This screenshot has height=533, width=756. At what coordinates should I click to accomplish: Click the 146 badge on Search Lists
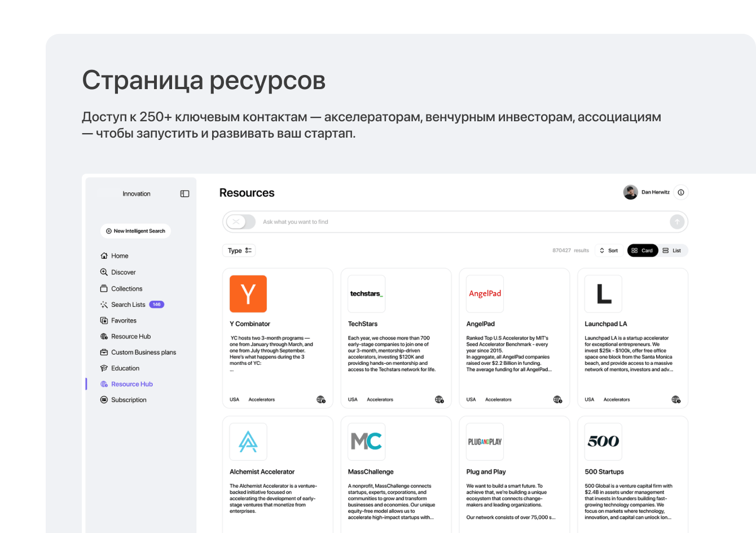[156, 305]
